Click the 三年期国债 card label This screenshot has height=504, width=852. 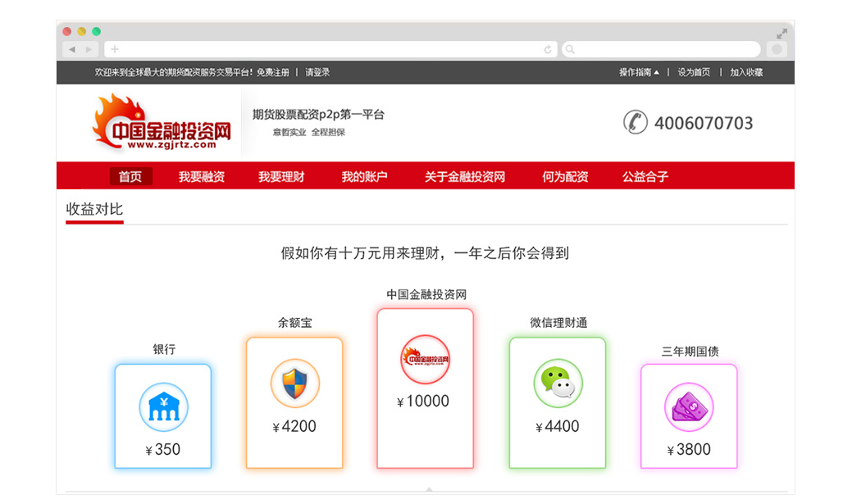point(690,352)
